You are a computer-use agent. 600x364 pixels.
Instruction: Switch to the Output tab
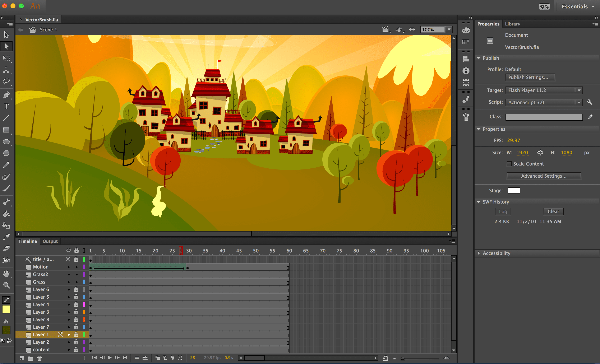click(x=50, y=241)
